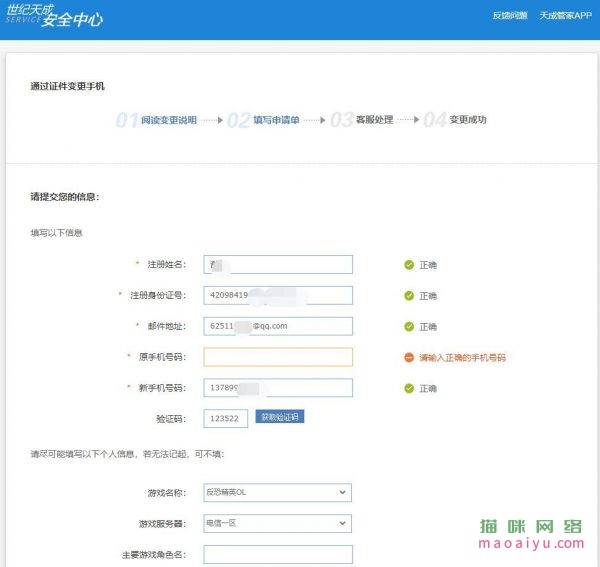Click the 获取验证码 button
Viewport: 600px width, 567px height.
[x=280, y=417]
